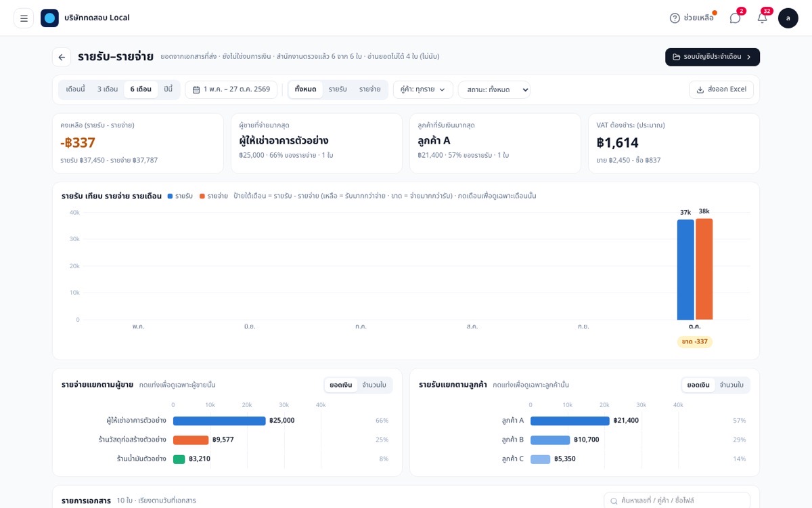Open the calendar date range picker
Screen dimensions: 812x508
click(x=231, y=89)
